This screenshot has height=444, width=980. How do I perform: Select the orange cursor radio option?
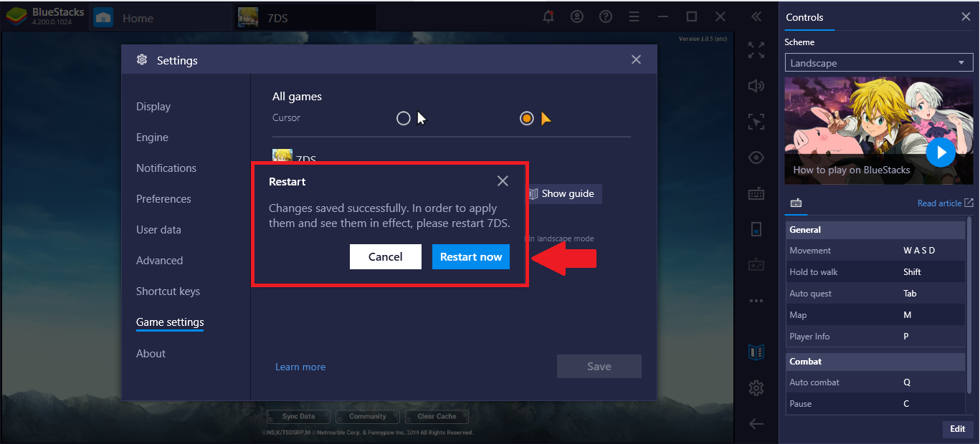[527, 118]
